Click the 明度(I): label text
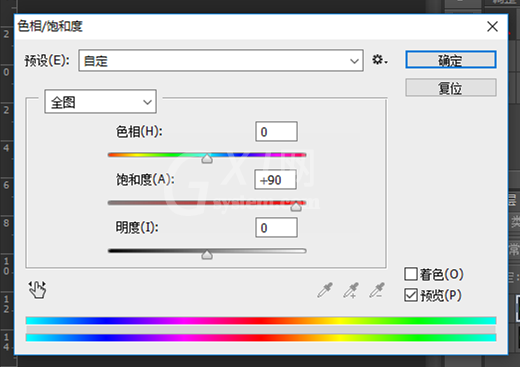Screen dimensions: 520x367 137,228
